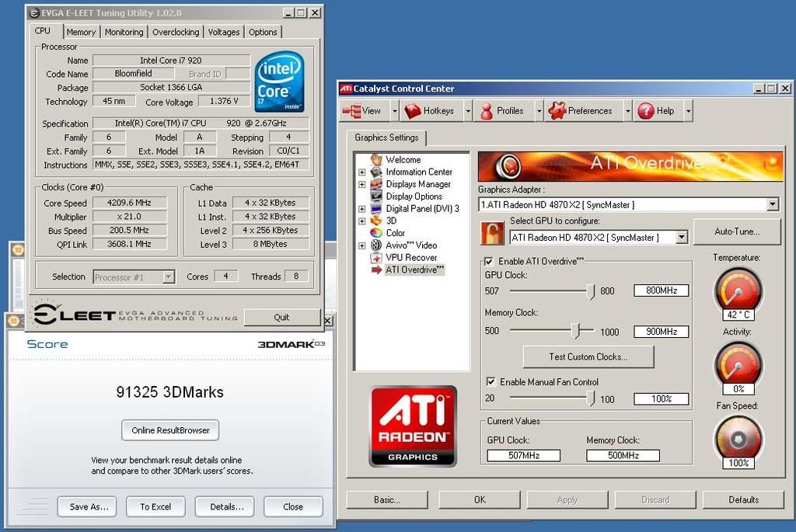Click the View toolbar icon in Catalyst
The width and height of the screenshot is (796, 532).
point(351,110)
